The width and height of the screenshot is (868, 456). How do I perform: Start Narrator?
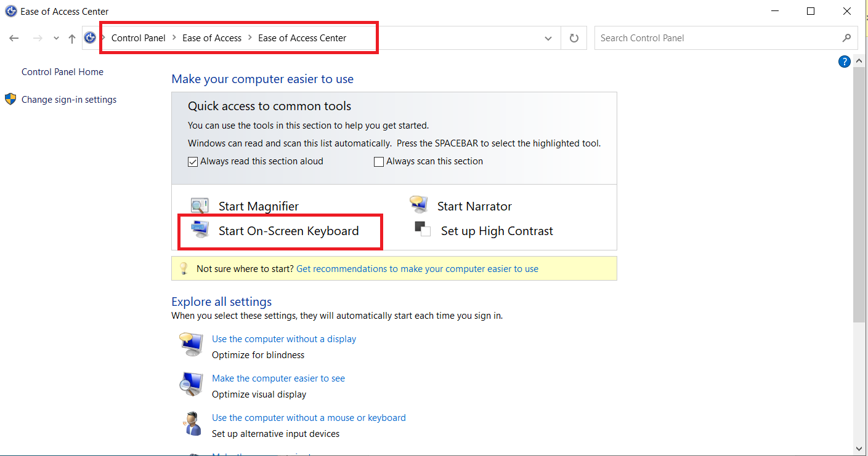474,206
